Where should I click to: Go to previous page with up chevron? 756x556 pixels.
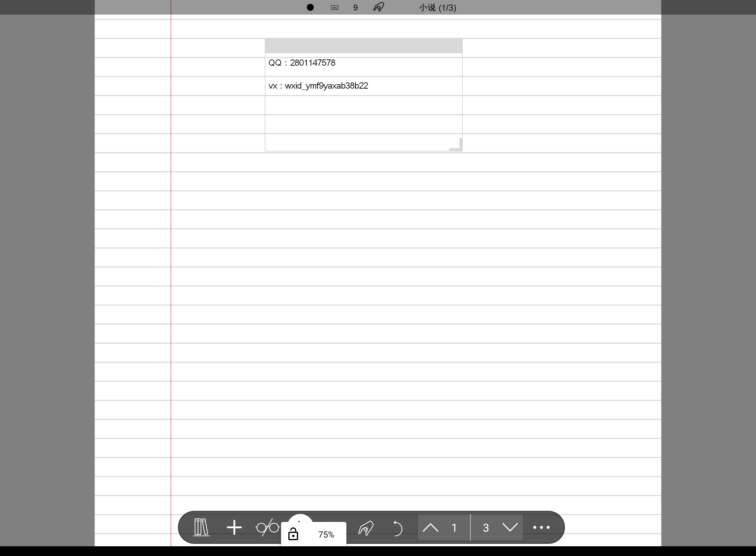[430, 528]
